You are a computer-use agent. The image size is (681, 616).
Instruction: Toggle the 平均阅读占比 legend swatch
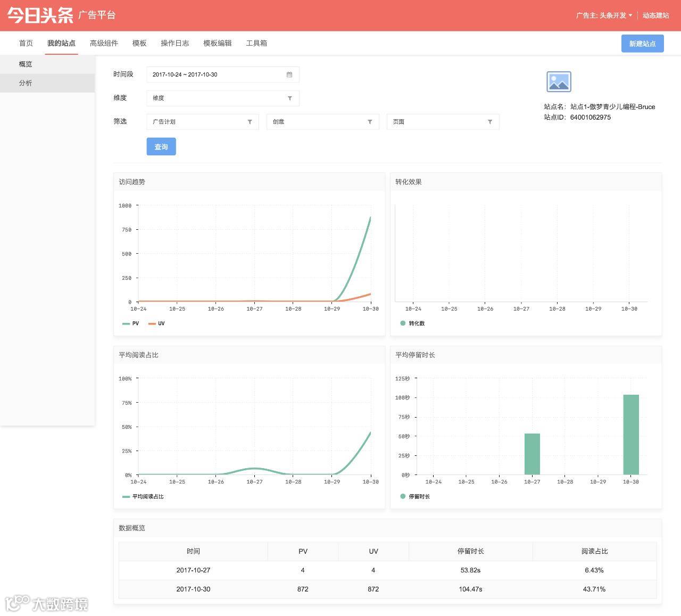pyautogui.click(x=126, y=497)
